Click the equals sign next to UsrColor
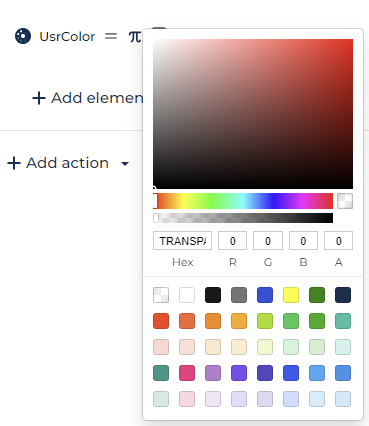 (111, 36)
